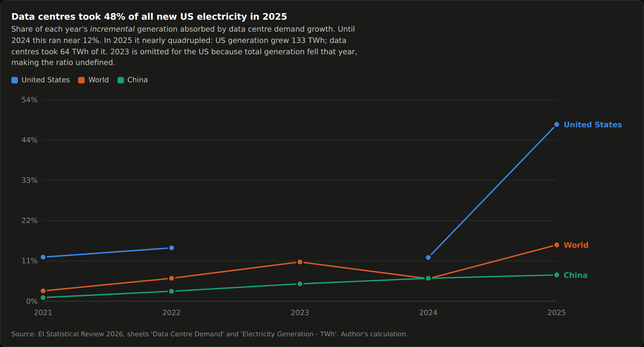Click the 2021 x-axis label

click(x=43, y=313)
